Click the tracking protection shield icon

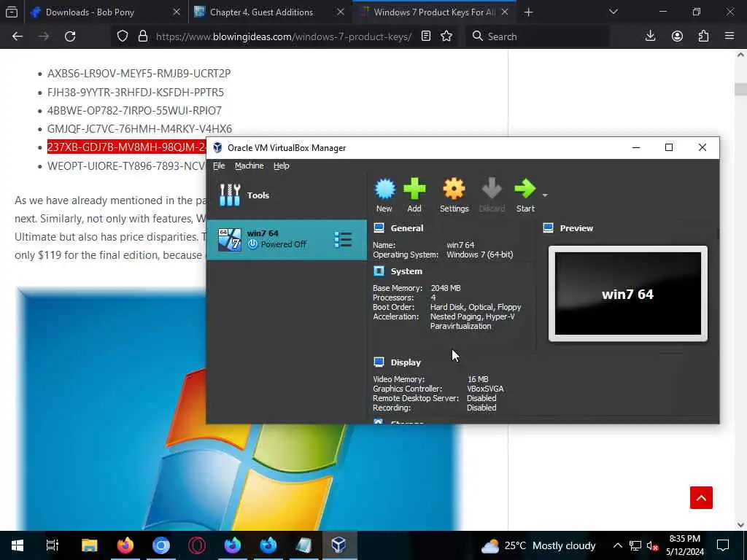click(x=123, y=36)
